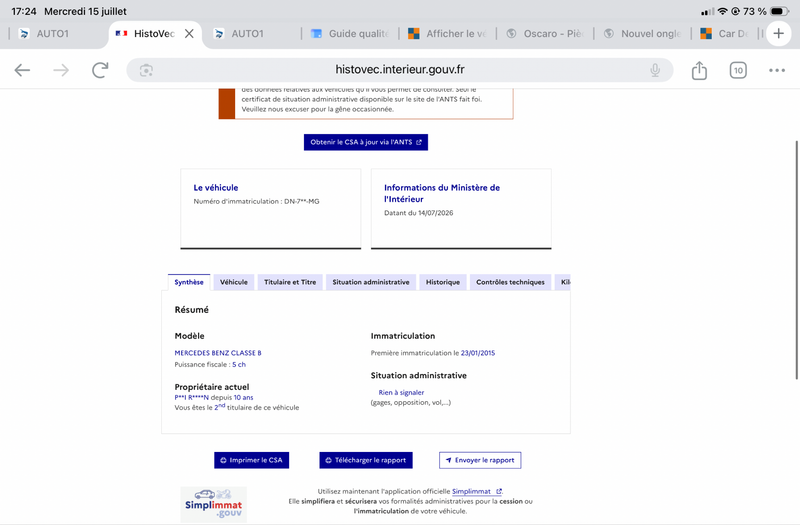Viewport: 800px width, 525px height.
Task: Click the 5 ch fiscal power value
Action: point(239,365)
